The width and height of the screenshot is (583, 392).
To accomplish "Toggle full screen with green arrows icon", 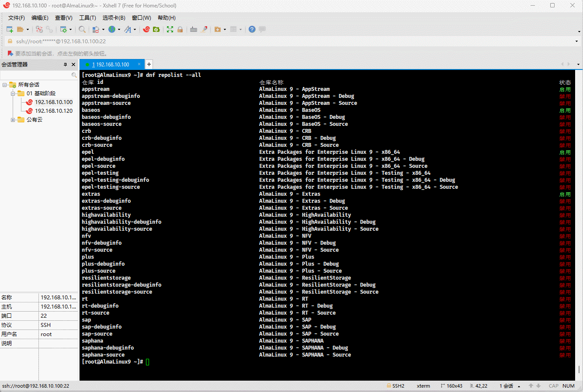I will pyautogui.click(x=170, y=29).
